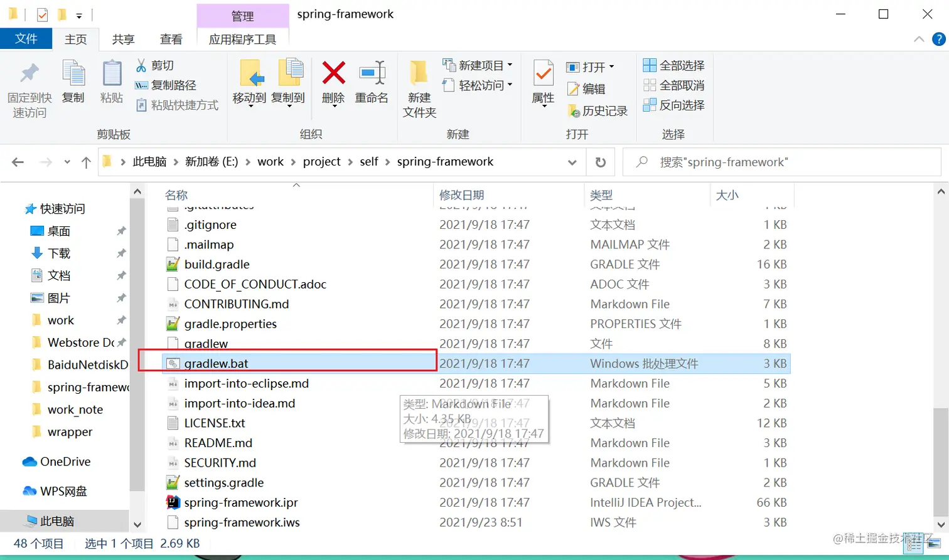Viewport: 949px width, 560px height.
Task: Select Desktop in Quick access
Action: (58, 231)
